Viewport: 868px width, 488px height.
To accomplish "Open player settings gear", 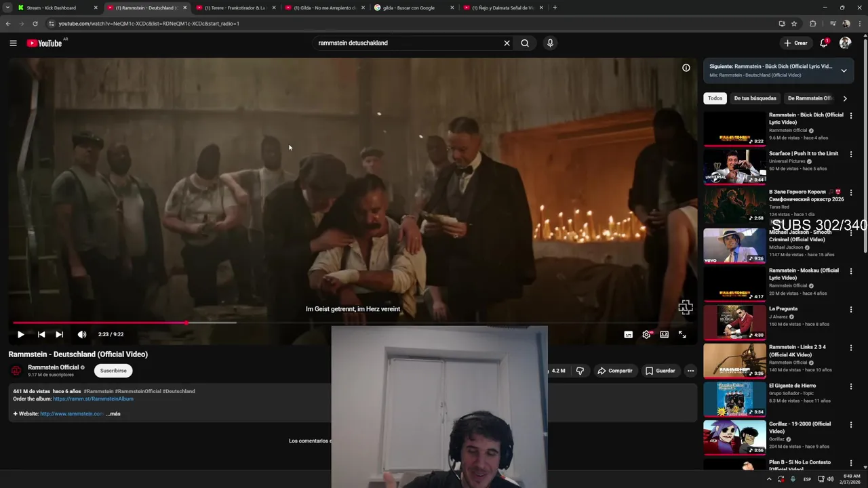I will [646, 334].
